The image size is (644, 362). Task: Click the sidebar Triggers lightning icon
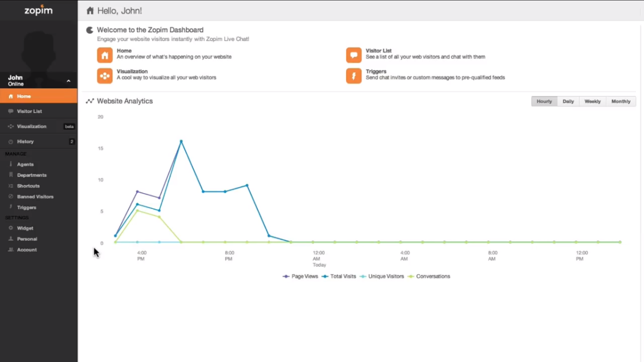[x=11, y=207]
